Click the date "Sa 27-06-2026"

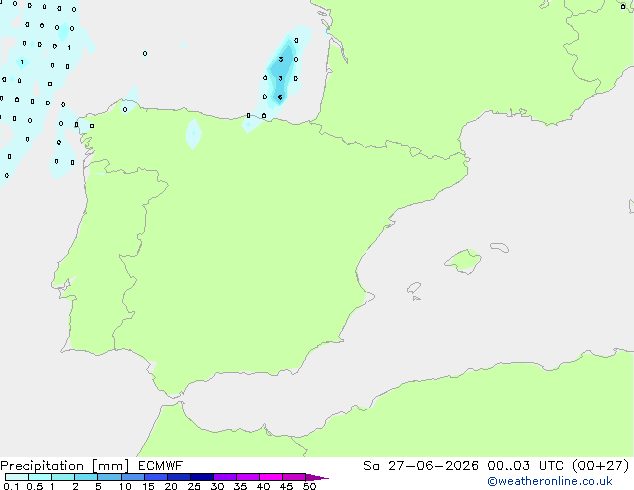tap(421, 466)
